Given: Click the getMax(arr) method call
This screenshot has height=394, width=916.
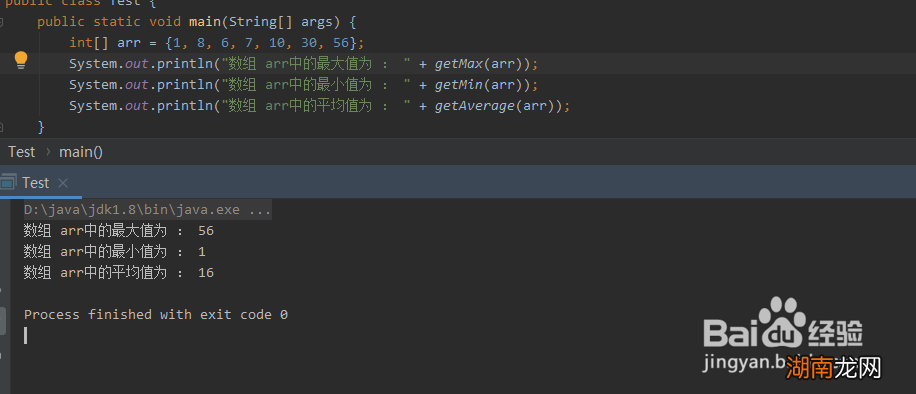Looking at the screenshot, I should click(x=482, y=64).
